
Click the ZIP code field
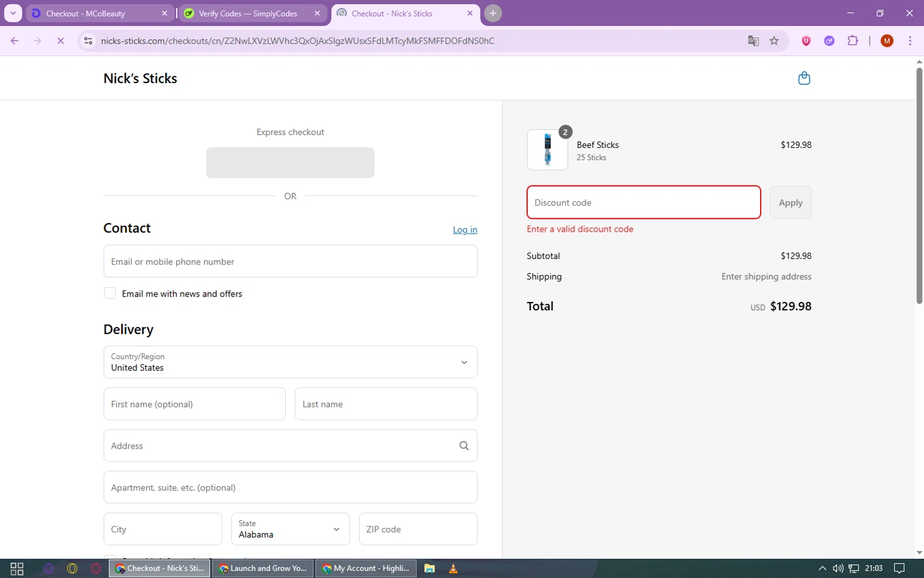418,529
